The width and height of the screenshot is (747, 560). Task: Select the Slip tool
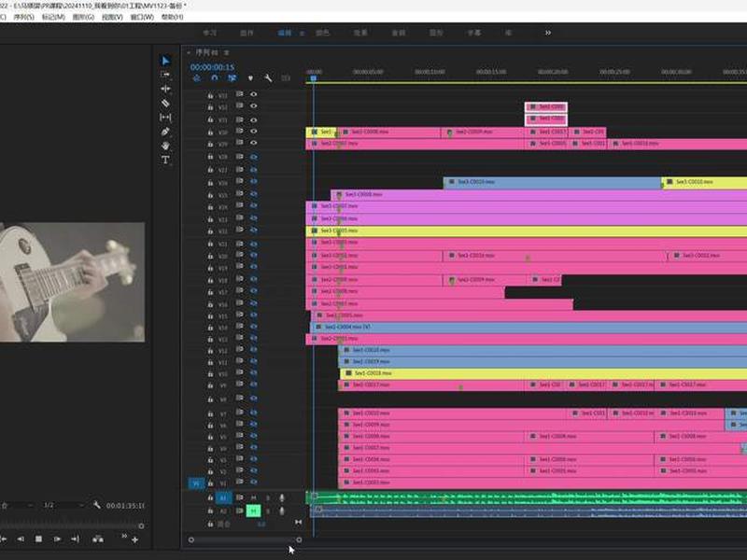[165, 118]
